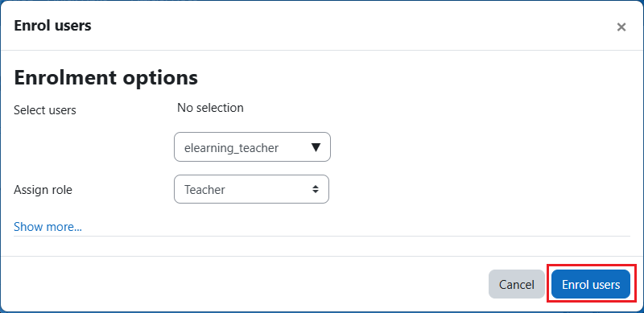Click the grey X icon in dialog header
This screenshot has width=644, height=313.
621,27
